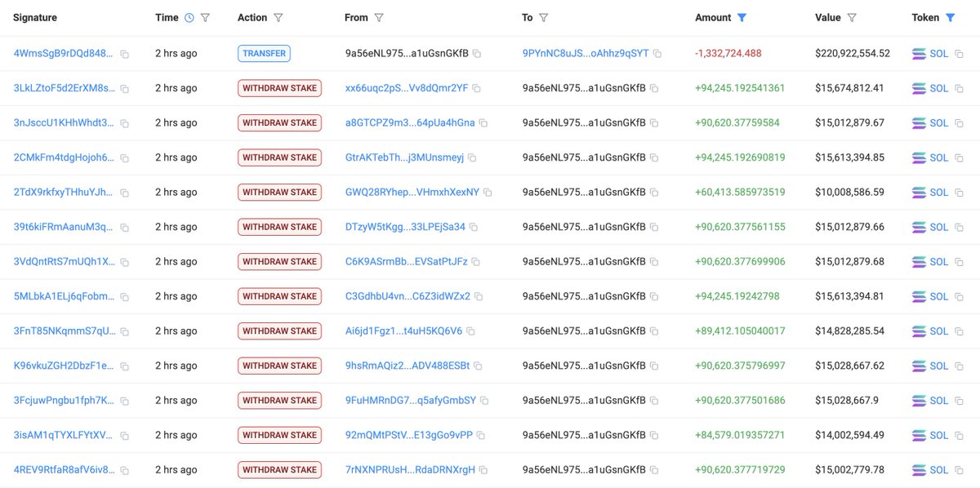Open the Action column filter

278,17
